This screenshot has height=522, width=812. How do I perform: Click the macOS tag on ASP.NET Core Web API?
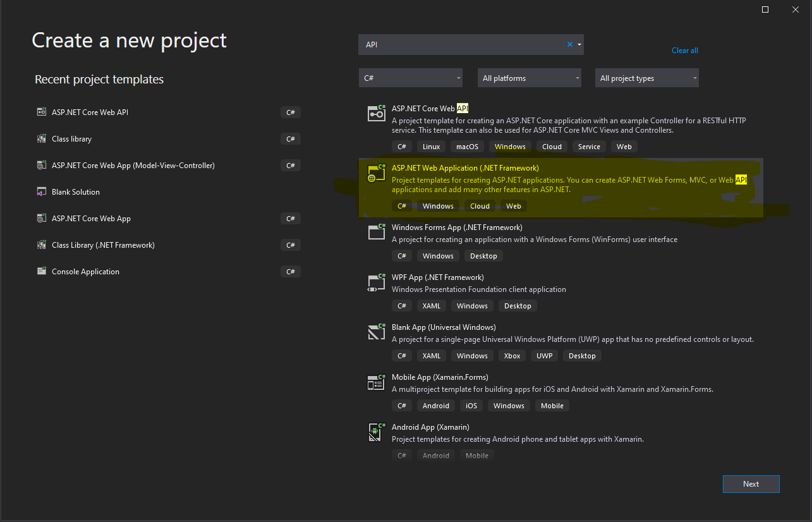pos(468,147)
